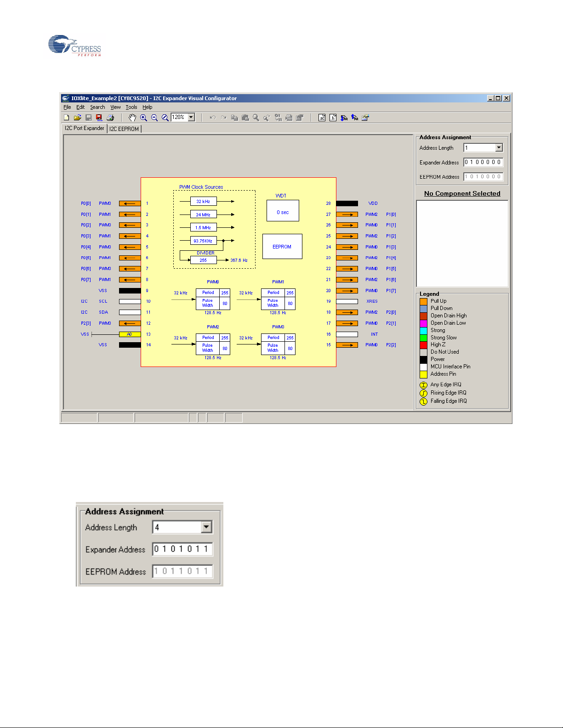Expand Address Length dropdown showing 4
This screenshot has height=728, width=563.
[x=206, y=527]
